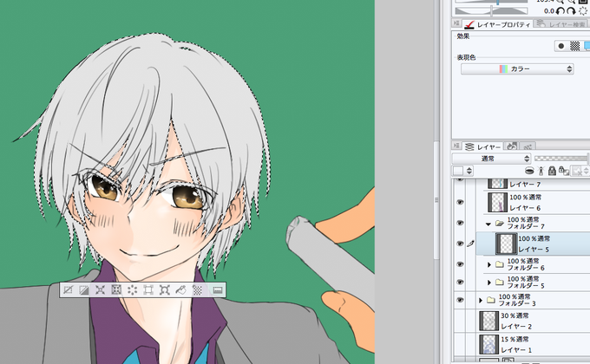The image size is (590, 364).
Task: Rotate canvas left in Navigator
Action: point(560,11)
